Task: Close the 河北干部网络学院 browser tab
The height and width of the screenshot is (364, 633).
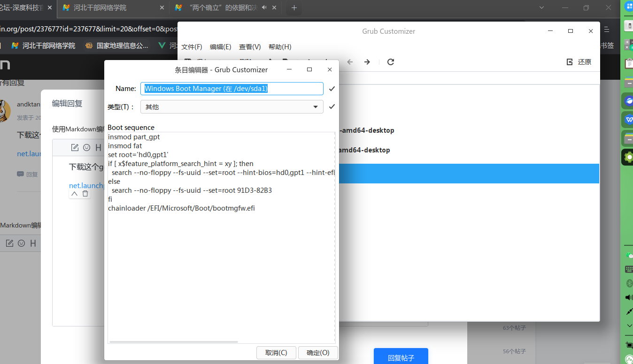Action: [x=162, y=8]
